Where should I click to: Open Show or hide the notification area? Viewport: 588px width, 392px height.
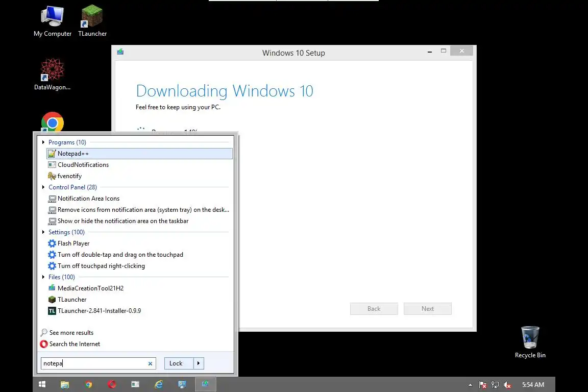[x=118, y=221]
